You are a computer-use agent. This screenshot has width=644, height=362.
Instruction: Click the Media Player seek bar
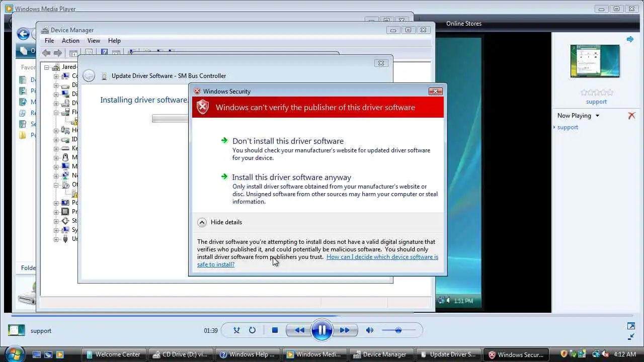[322, 316]
